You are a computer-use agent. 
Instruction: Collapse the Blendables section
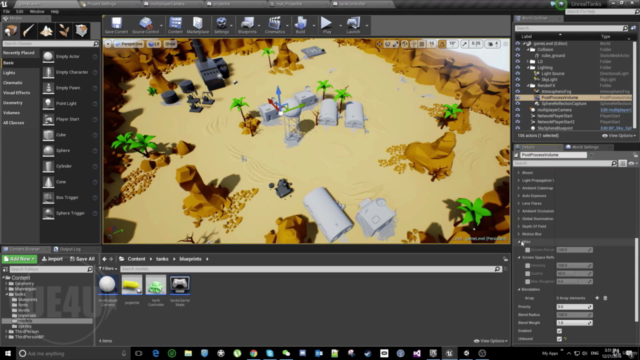[519, 289]
